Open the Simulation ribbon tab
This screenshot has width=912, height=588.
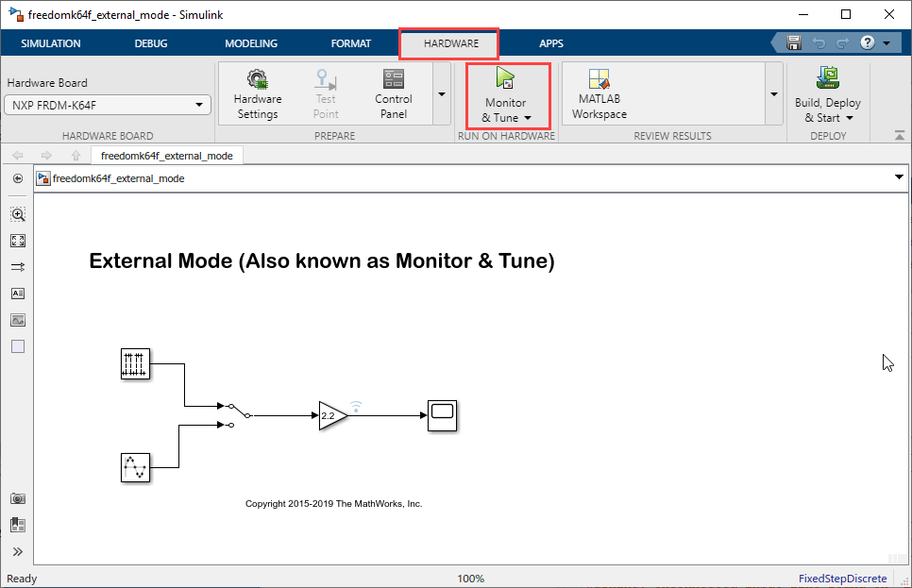pos(51,43)
